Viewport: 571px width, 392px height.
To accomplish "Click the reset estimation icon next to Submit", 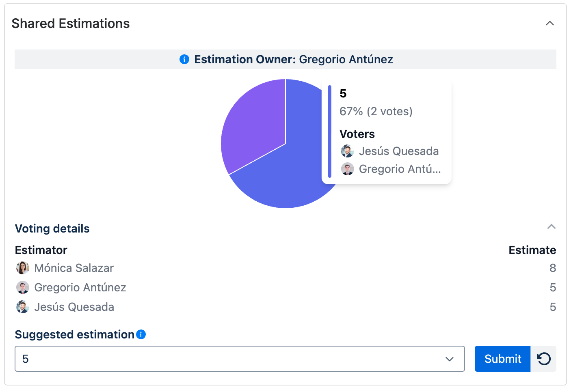I will click(x=544, y=359).
